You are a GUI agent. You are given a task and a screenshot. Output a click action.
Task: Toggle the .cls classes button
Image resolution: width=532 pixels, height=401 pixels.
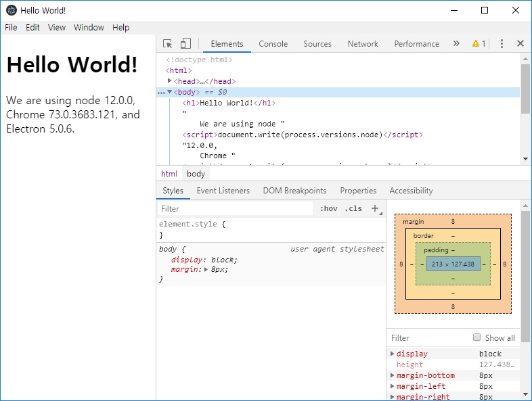tap(353, 208)
